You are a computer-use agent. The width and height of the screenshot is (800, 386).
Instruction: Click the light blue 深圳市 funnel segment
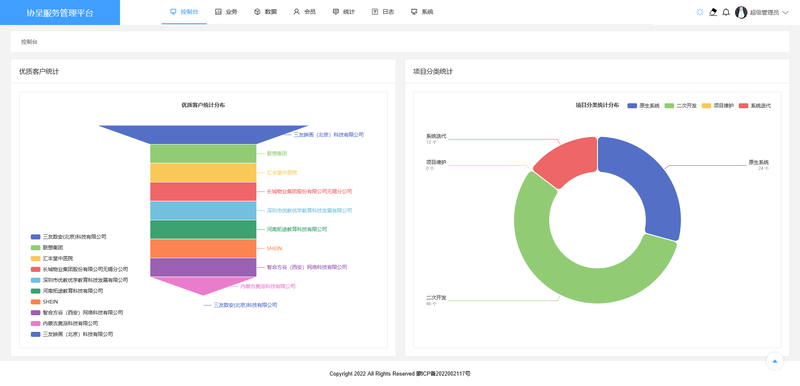click(x=203, y=210)
